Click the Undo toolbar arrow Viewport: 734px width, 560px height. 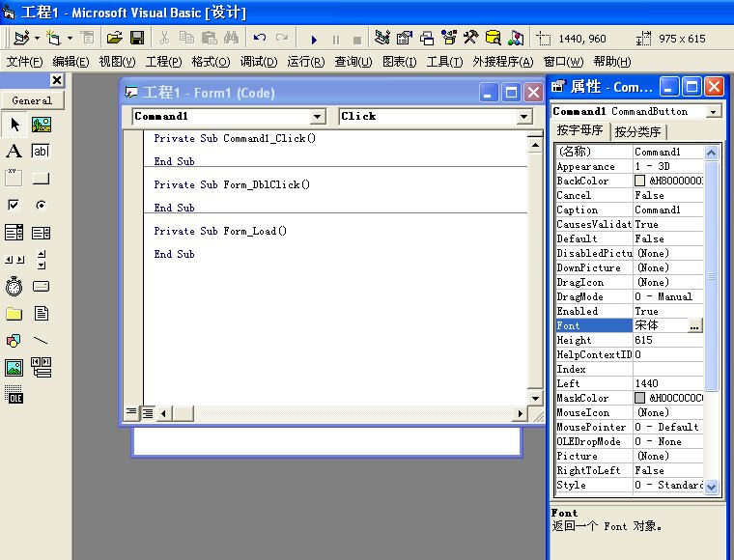(x=260, y=38)
